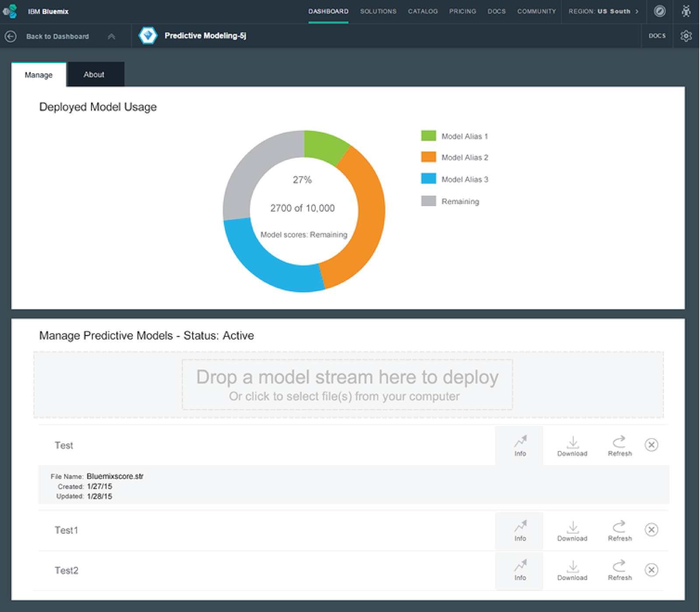
Task: Click the Updated date 1/28/15
Action: (99, 497)
